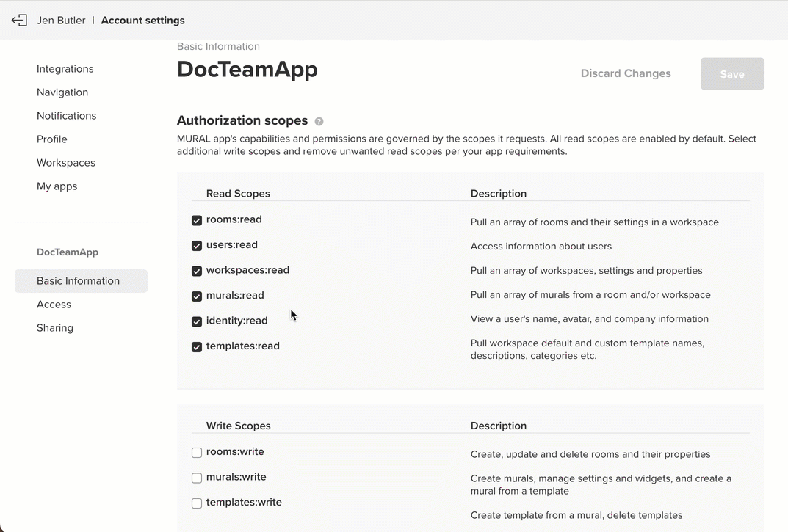
Task: Uncheck the rooms:read scope
Action: click(197, 220)
